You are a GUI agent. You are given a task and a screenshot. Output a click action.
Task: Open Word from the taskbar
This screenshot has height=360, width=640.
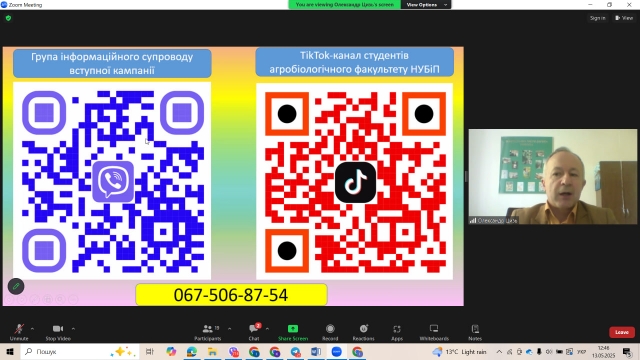pyautogui.click(x=316, y=351)
